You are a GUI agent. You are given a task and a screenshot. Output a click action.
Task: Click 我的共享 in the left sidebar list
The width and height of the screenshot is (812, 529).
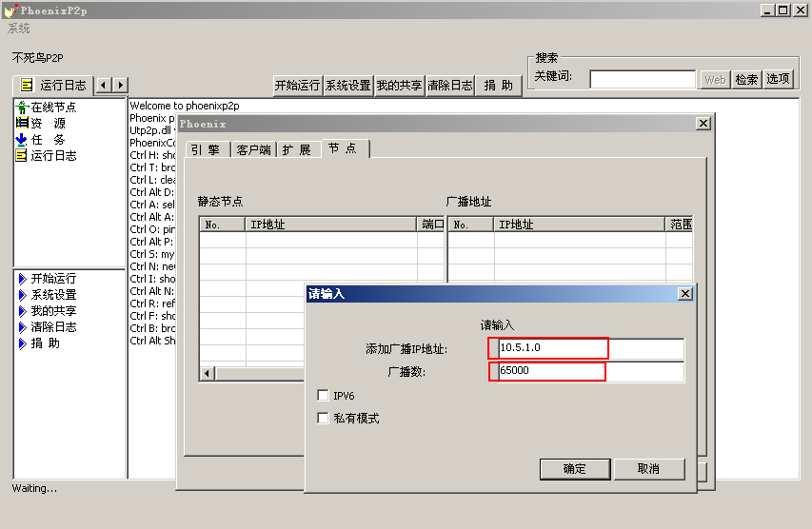pos(53,310)
